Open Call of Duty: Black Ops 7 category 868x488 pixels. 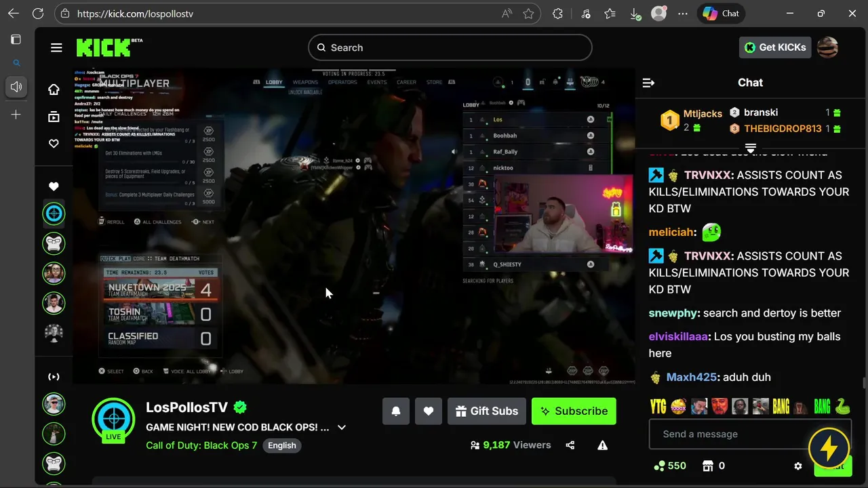click(201, 445)
